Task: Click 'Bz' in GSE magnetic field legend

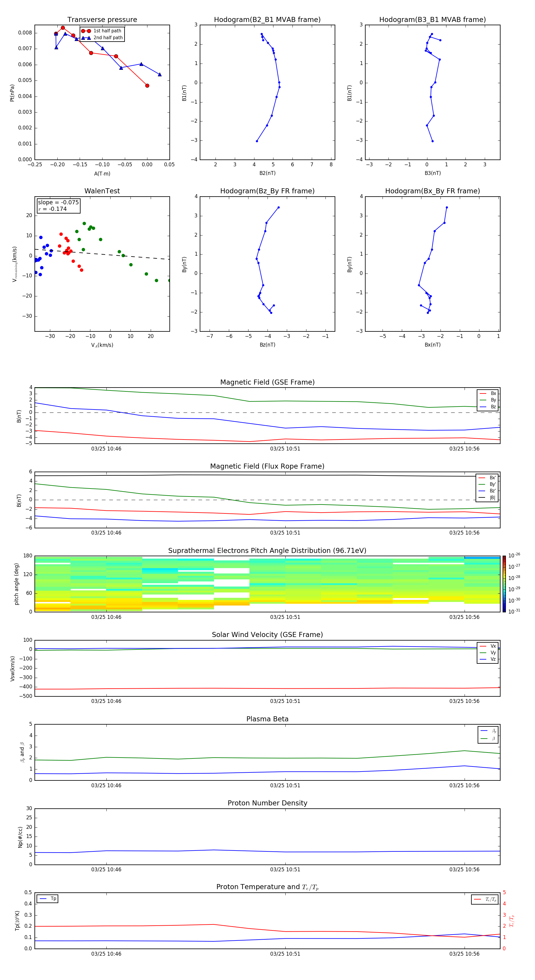Action: pos(488,407)
